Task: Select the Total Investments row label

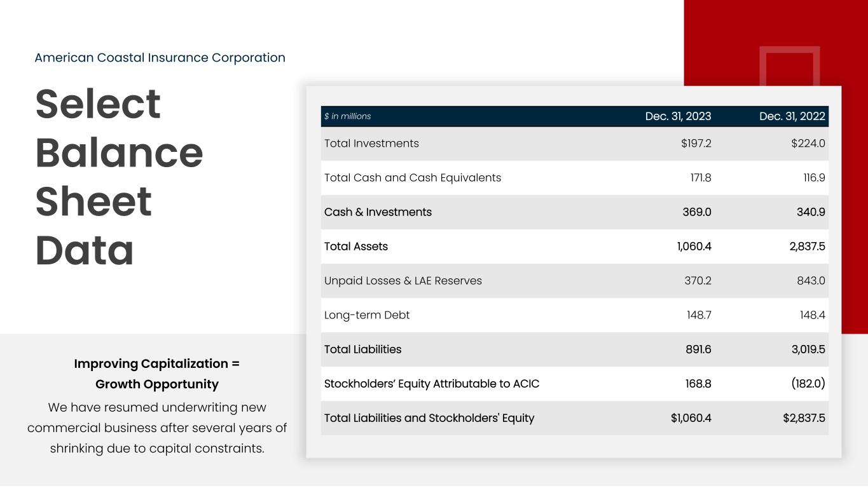Action: click(371, 144)
